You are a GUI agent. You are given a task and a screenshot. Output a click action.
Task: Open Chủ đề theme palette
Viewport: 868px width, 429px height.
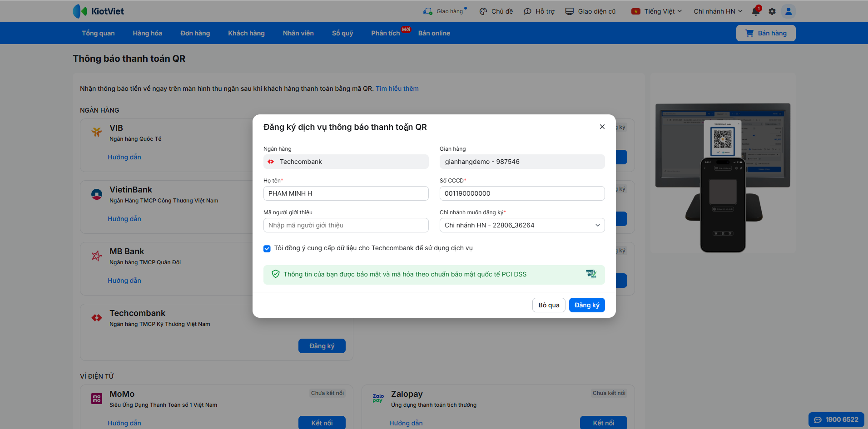[x=483, y=11]
